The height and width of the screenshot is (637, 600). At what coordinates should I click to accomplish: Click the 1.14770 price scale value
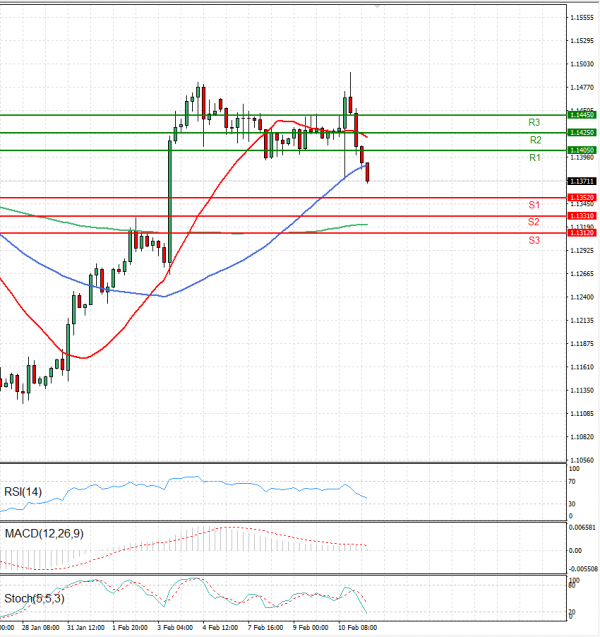pos(582,87)
